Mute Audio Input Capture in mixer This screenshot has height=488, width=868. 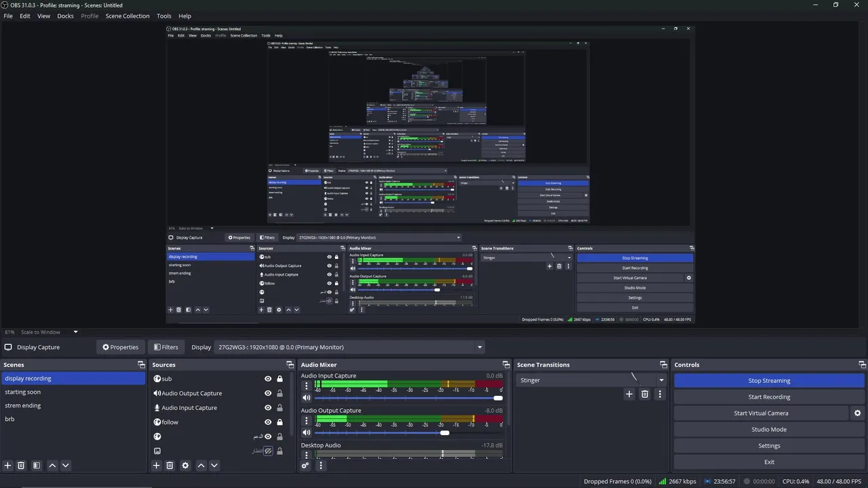point(307,398)
